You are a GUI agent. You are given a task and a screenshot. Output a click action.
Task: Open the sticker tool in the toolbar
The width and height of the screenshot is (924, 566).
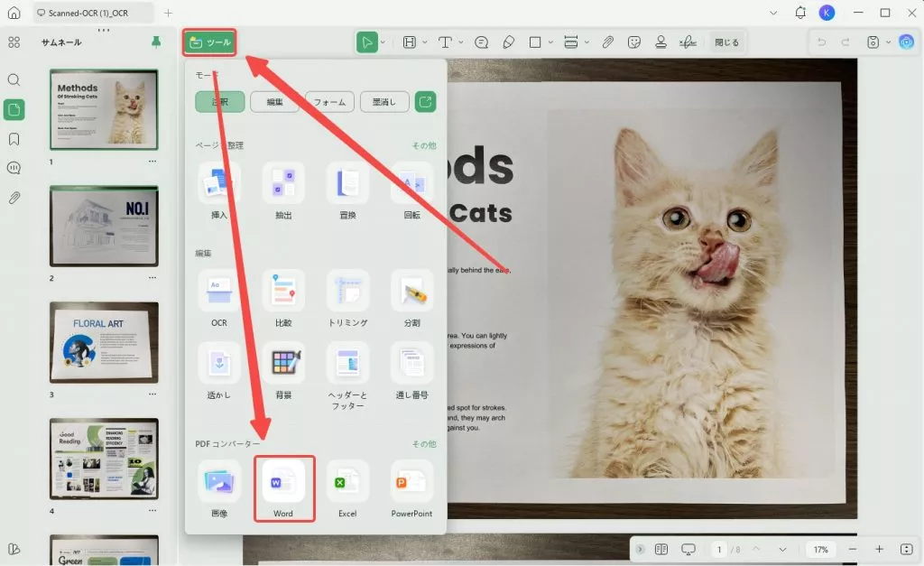coord(634,42)
